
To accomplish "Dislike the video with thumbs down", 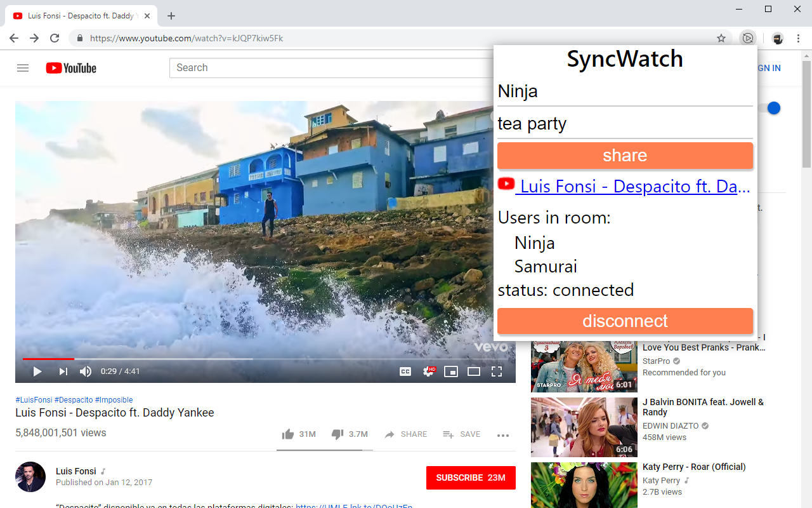I will (350, 434).
